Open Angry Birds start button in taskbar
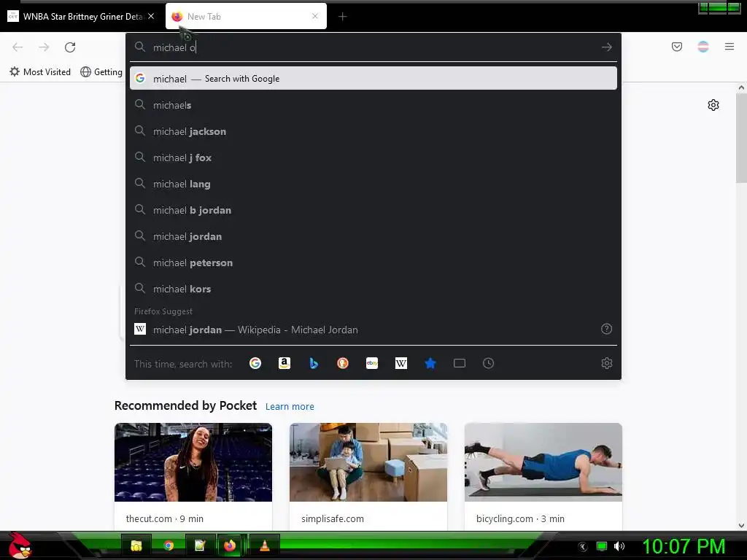This screenshot has width=747, height=560. (x=19, y=545)
